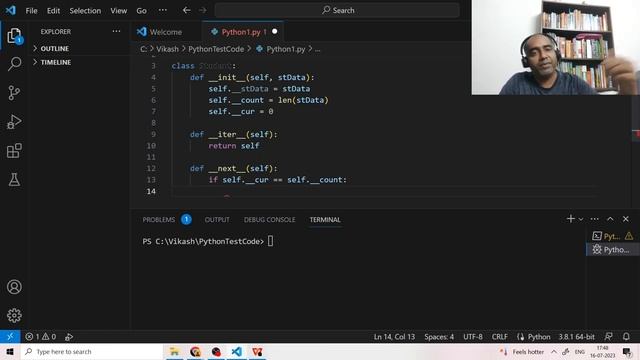The height and width of the screenshot is (360, 640).
Task: Open terminal panel more actions ellipsis
Action: pyautogui.click(x=594, y=219)
